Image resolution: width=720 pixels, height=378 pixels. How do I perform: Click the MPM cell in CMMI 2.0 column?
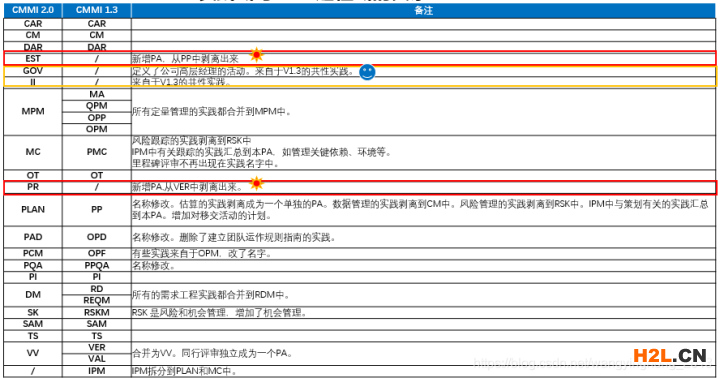tap(33, 111)
